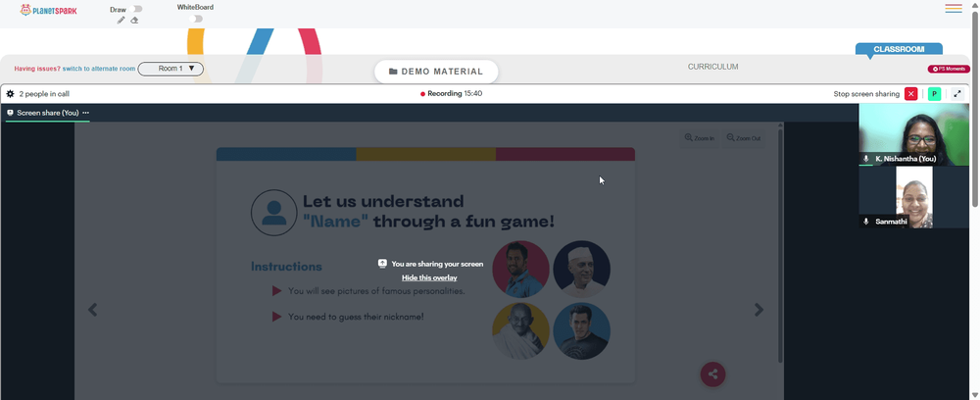Click K. Nishantha video thumbnail
The image size is (980, 400).
[x=913, y=134]
